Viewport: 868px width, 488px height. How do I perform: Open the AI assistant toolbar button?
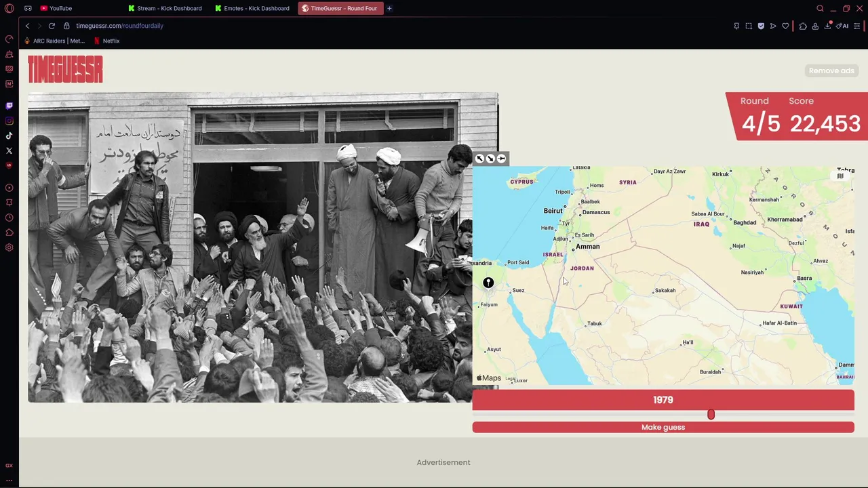tap(842, 26)
